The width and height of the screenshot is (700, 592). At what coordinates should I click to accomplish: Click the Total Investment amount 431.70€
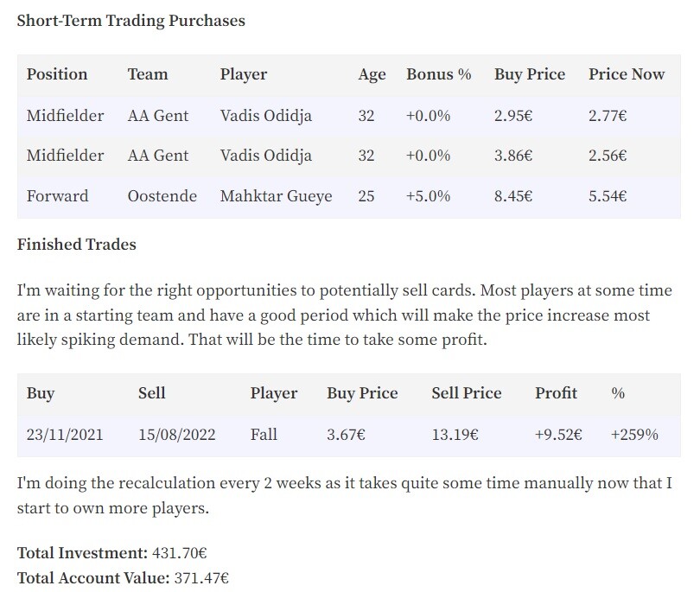pyautogui.click(x=179, y=553)
